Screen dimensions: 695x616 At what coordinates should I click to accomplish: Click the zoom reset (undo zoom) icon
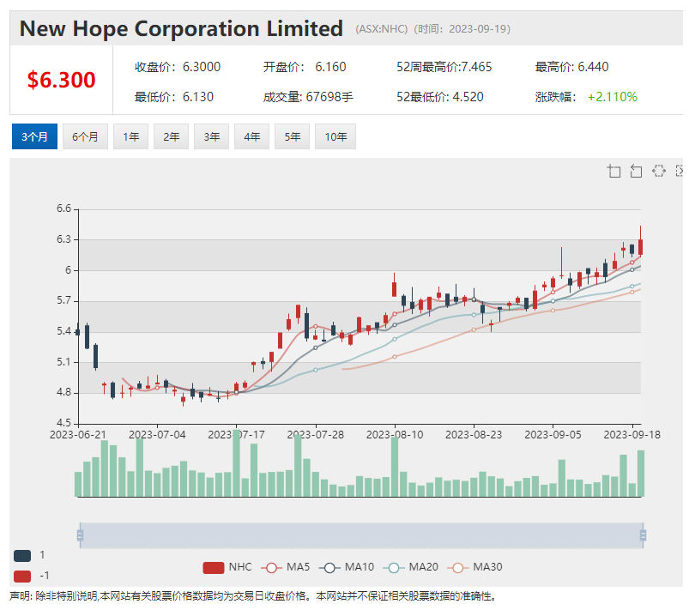(636, 171)
